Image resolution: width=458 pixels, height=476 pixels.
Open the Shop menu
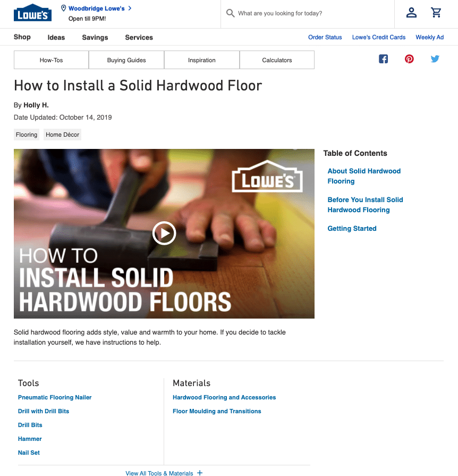pos(22,37)
